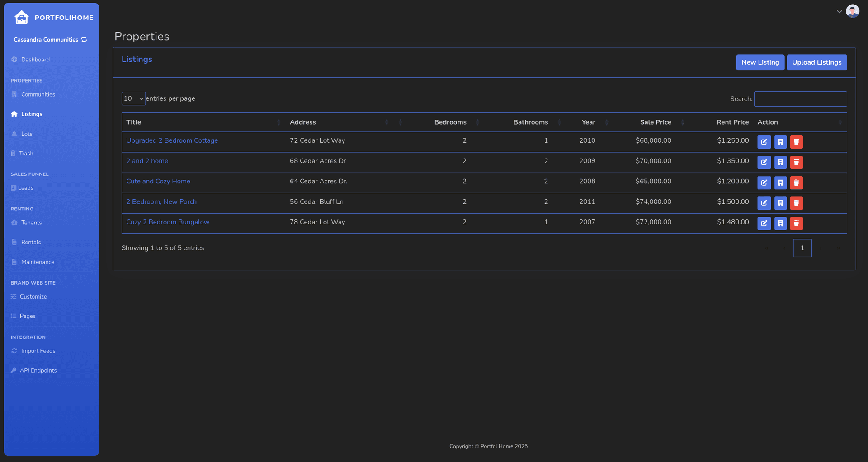Viewport: 868px width, 462px height.
Task: Sort table by Title column
Action: click(x=134, y=122)
